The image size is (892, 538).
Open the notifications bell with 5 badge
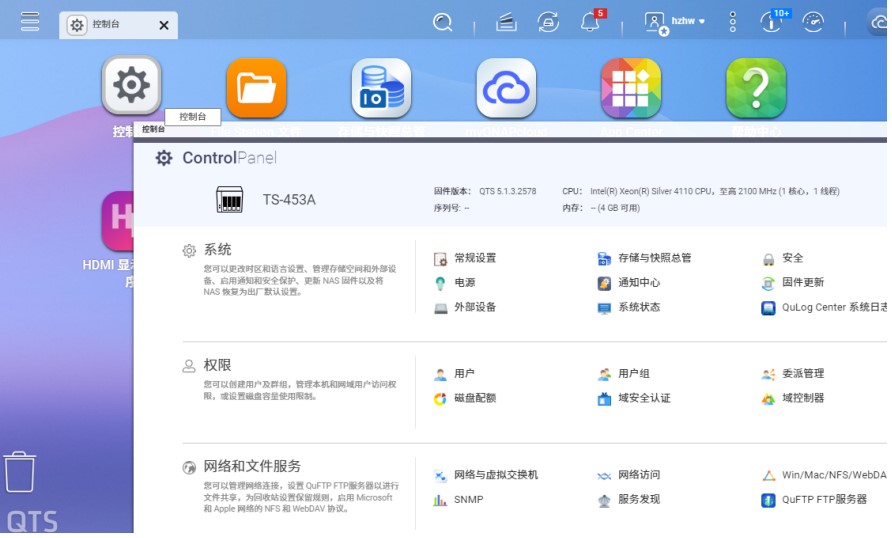(x=590, y=22)
